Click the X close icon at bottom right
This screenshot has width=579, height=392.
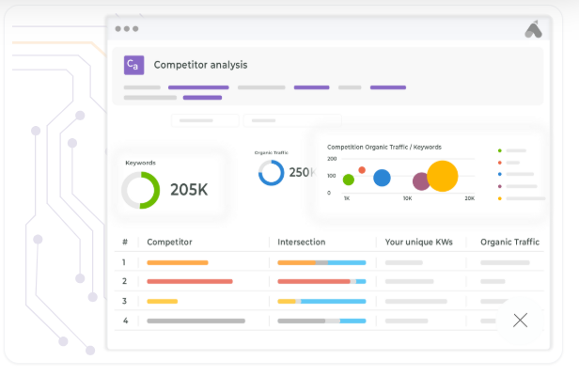pyautogui.click(x=520, y=320)
